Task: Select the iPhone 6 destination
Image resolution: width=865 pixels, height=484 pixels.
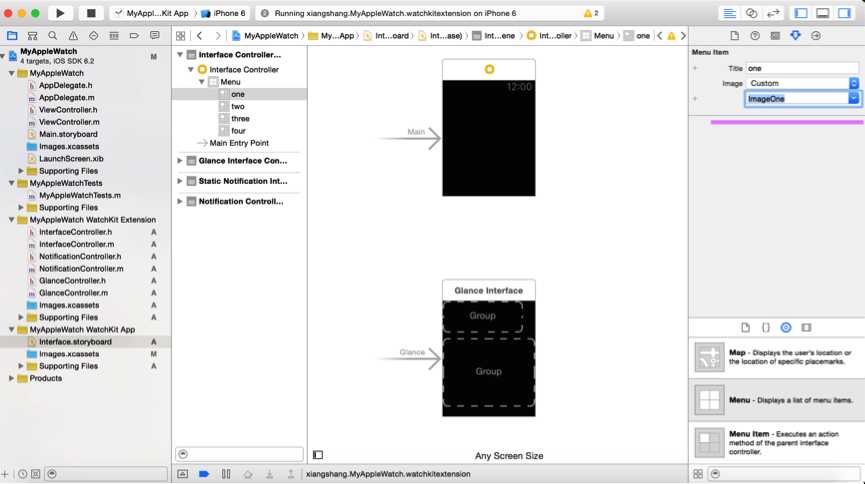Action: tap(223, 13)
